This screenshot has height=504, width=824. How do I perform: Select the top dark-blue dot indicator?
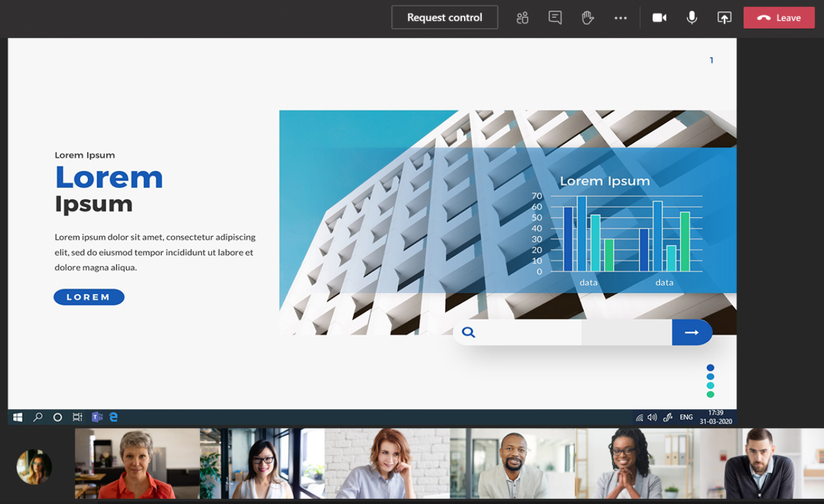710,368
